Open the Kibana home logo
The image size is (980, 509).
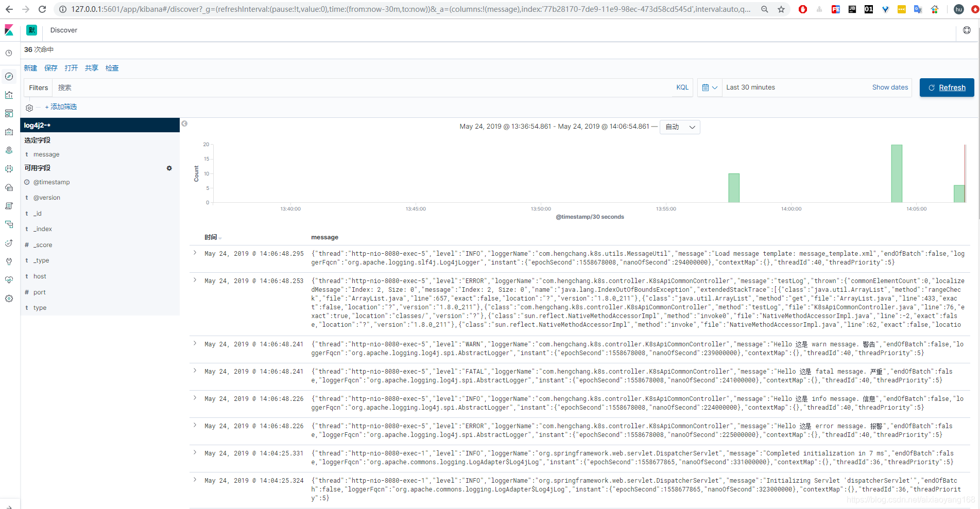pyautogui.click(x=9, y=30)
